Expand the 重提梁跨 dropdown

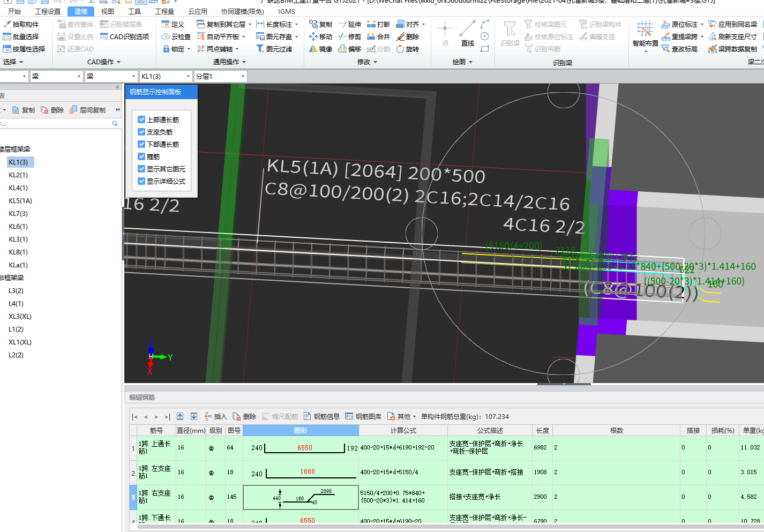coord(702,36)
